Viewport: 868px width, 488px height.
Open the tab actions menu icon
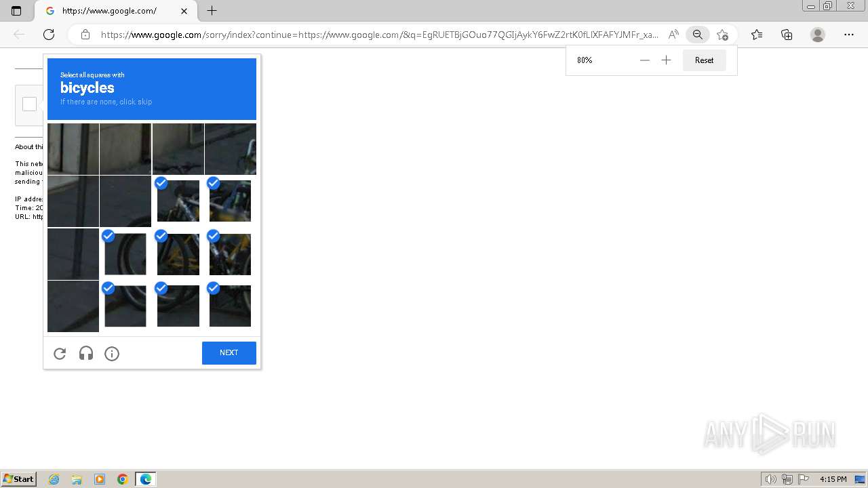click(x=16, y=11)
